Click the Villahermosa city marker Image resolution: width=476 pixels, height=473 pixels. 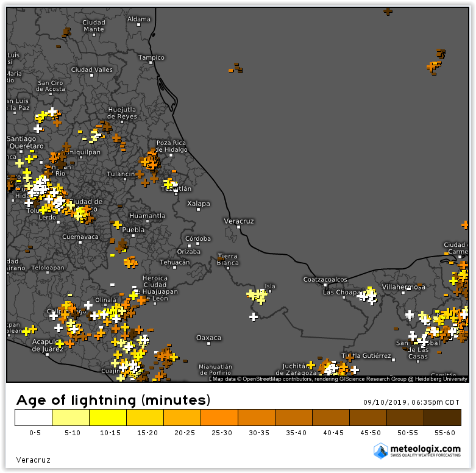(403, 293)
